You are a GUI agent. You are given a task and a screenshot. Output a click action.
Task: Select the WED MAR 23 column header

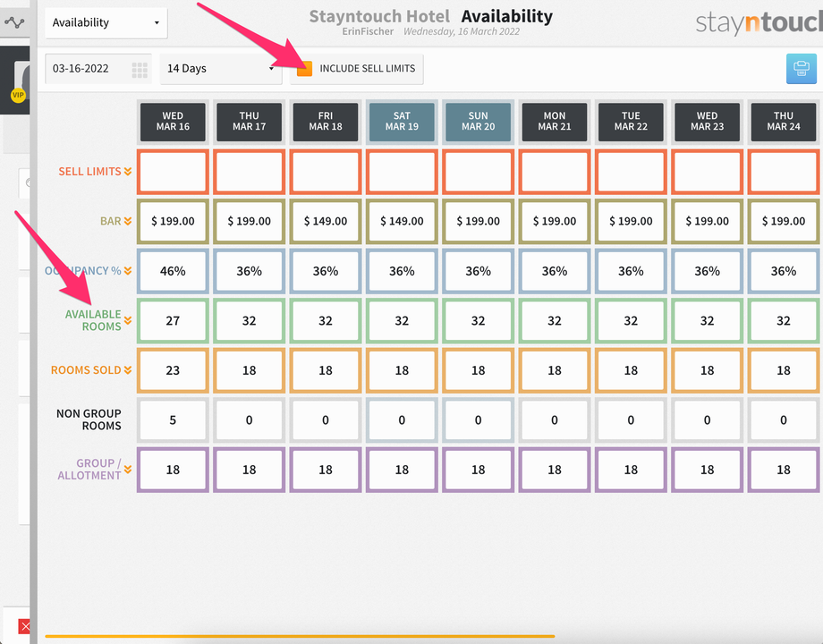[707, 122]
